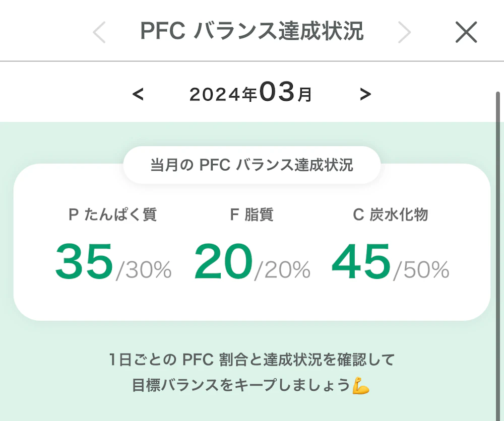This screenshot has width=504, height=421.
Task: Select the P たんぱく質 label
Action: click(x=113, y=215)
